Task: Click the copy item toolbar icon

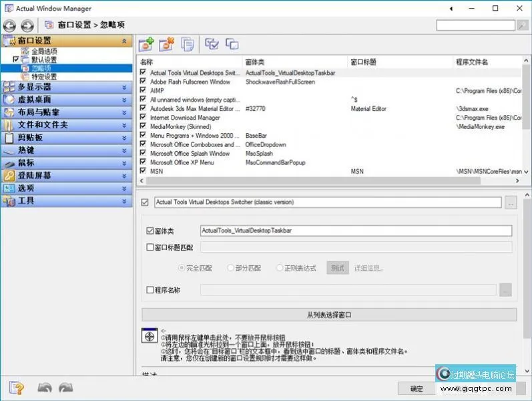Action: point(188,44)
